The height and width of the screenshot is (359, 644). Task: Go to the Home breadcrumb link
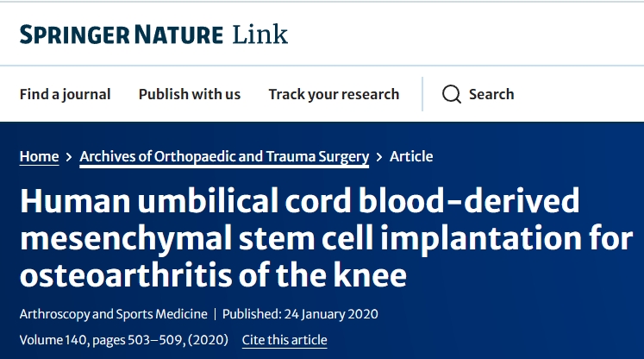coord(39,156)
